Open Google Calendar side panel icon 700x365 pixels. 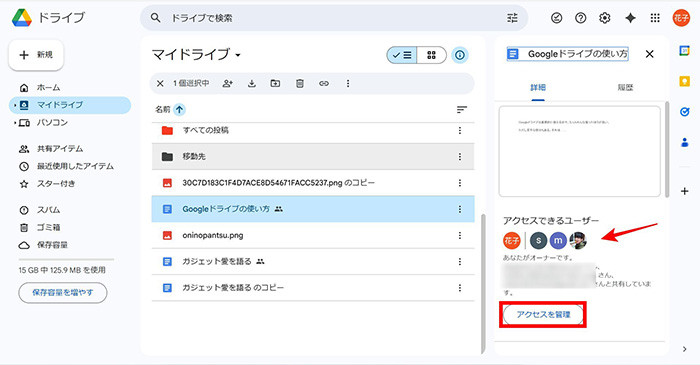(x=684, y=50)
